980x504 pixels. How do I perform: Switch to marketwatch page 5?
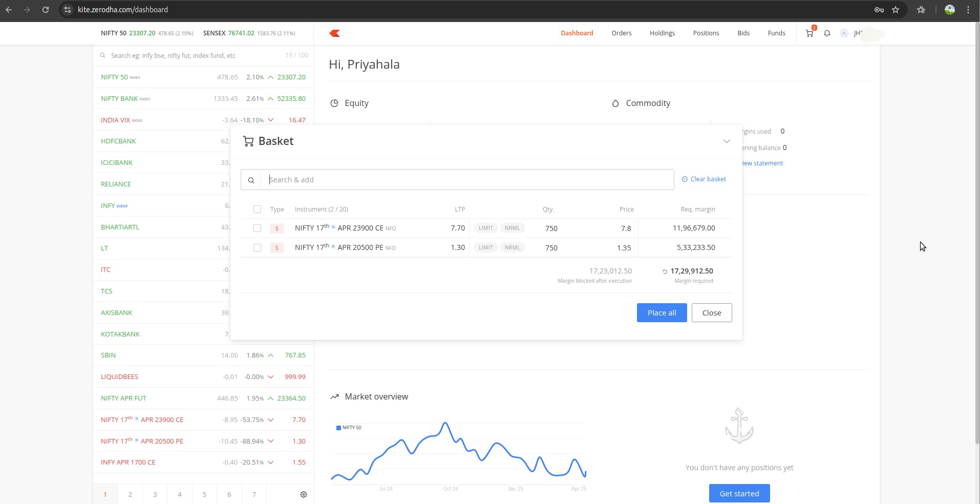click(204, 494)
